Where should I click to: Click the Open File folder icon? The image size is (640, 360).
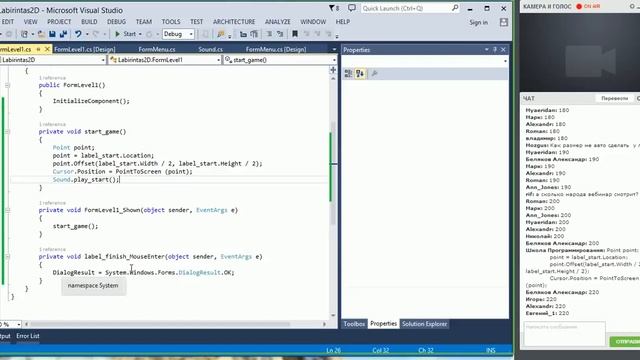tap(41, 34)
